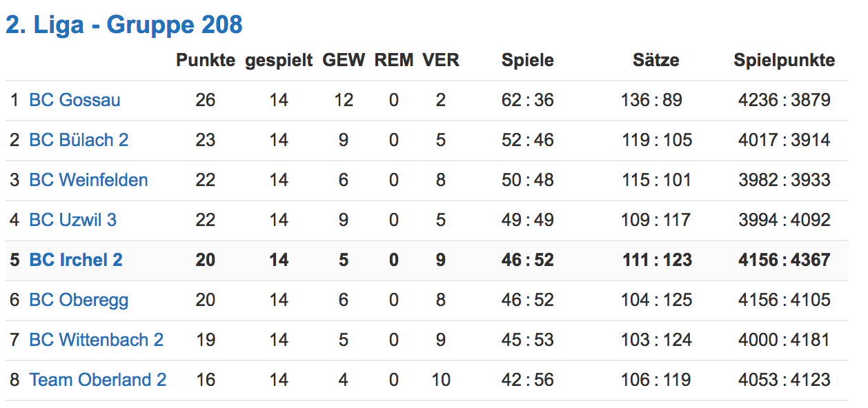Viewport: 868px width, 408px height.
Task: Click the VER column header
Action: pos(441,60)
